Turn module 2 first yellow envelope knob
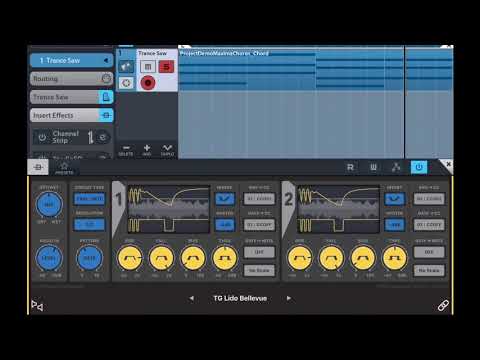The height and width of the screenshot is (360, 480). 300,258
